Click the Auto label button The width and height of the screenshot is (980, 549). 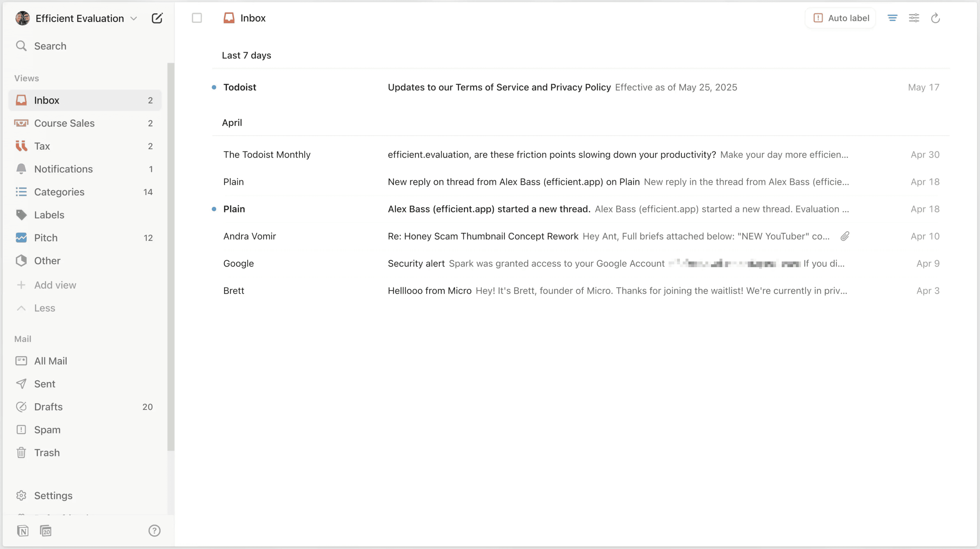(x=840, y=18)
